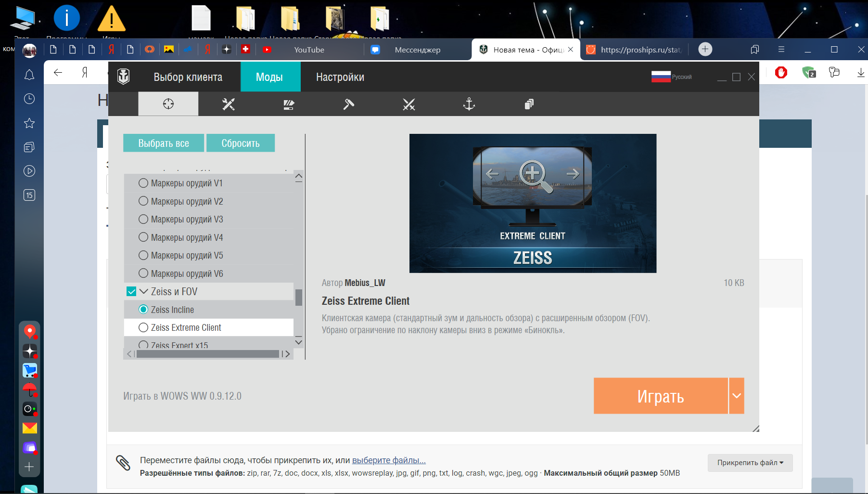
Task: Open browser favorites star icon
Action: [x=29, y=123]
